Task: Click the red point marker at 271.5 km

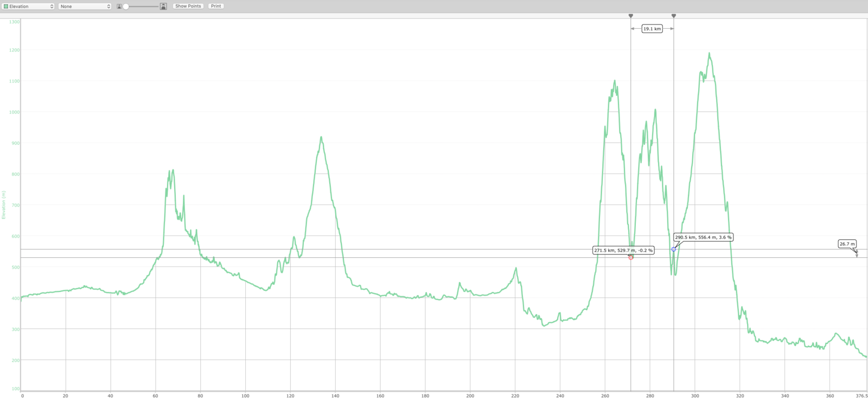Action: pos(630,257)
